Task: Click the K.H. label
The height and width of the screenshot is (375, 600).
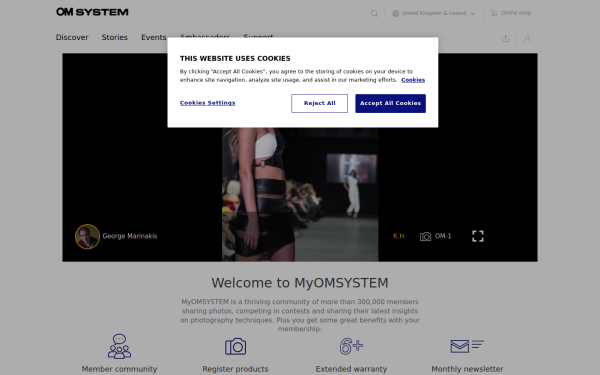Action: (x=399, y=236)
